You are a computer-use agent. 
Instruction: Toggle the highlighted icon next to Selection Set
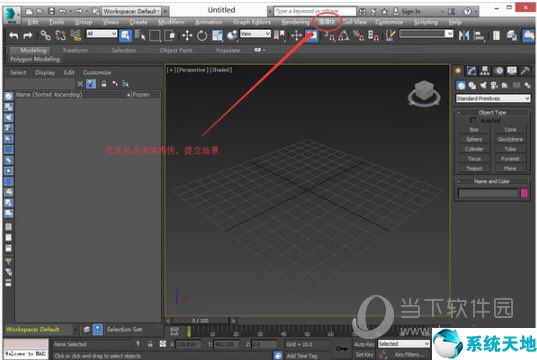tap(98, 330)
